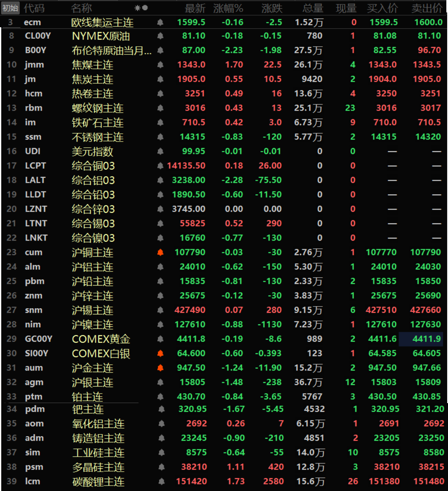Click alert bell for 沪银主连
Image resolution: width=448 pixels, height=491 pixels.
[160, 382]
